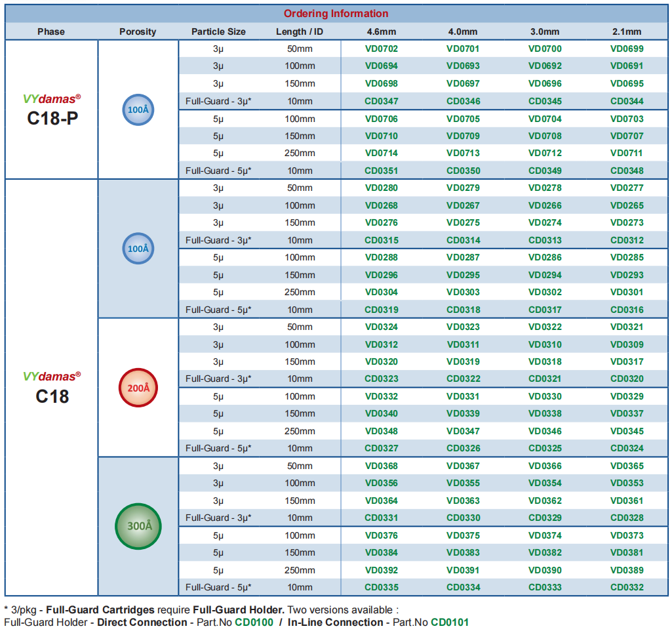The height and width of the screenshot is (637, 672).
Task: Click the Ordering Information title
Action: (x=336, y=14)
